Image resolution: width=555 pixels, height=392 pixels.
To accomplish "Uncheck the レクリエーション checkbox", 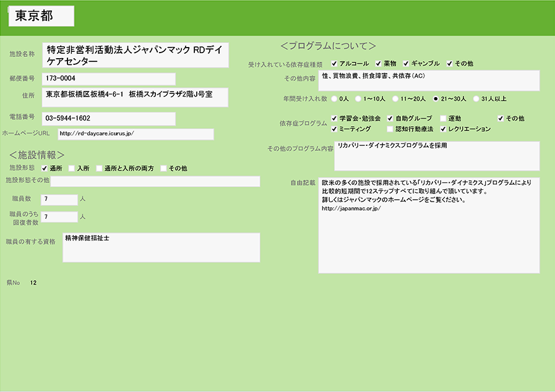I will pyautogui.click(x=443, y=129).
